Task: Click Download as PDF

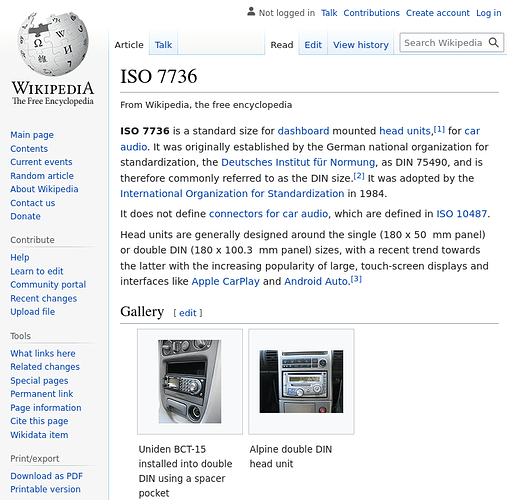Action: click(46, 476)
